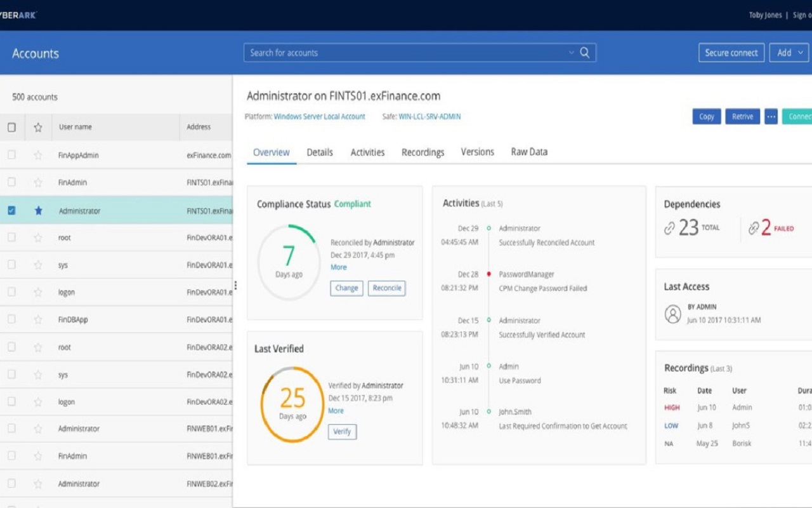Click the search magnifier icon
Image resolution: width=812 pixels, height=508 pixels.
tap(584, 53)
